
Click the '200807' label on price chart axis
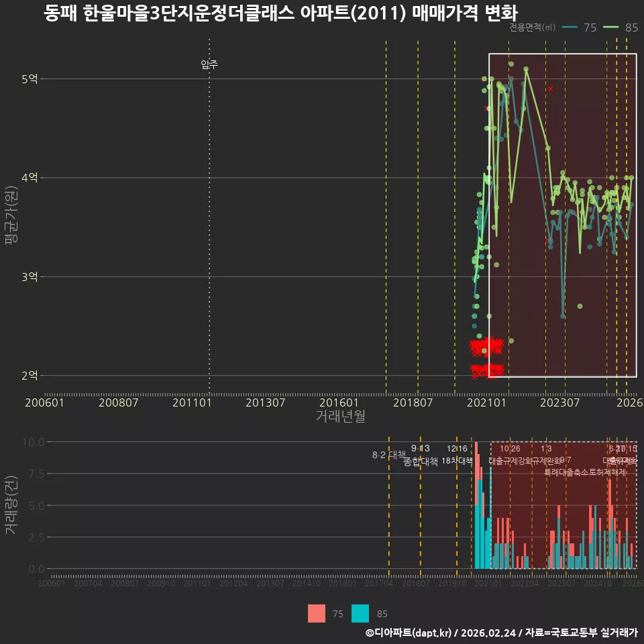[118, 402]
